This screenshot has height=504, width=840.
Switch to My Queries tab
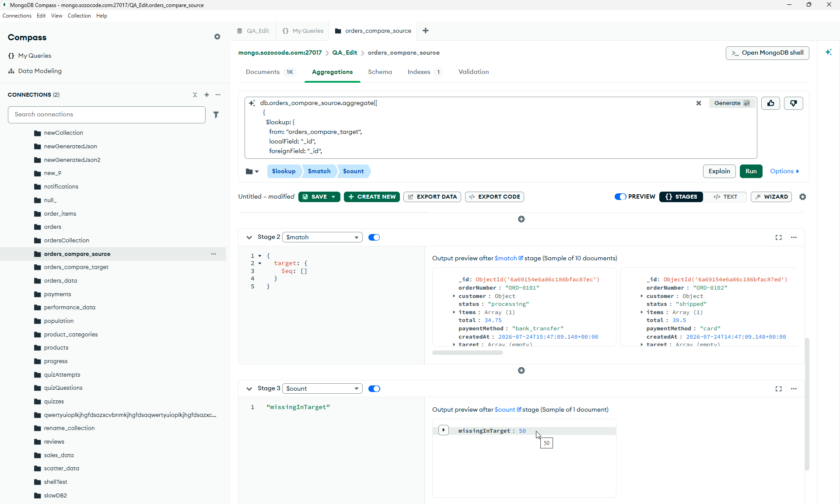pos(303,31)
